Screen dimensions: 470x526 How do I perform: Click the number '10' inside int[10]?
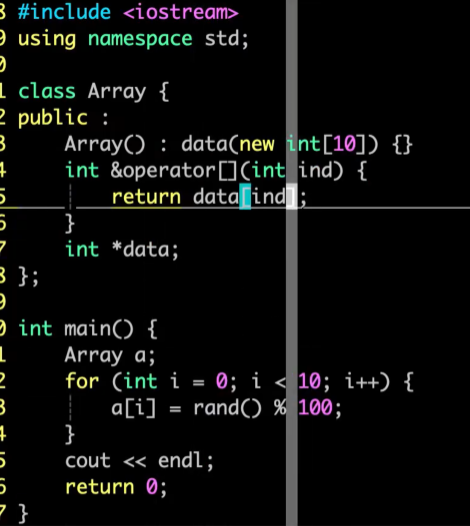click(345, 144)
